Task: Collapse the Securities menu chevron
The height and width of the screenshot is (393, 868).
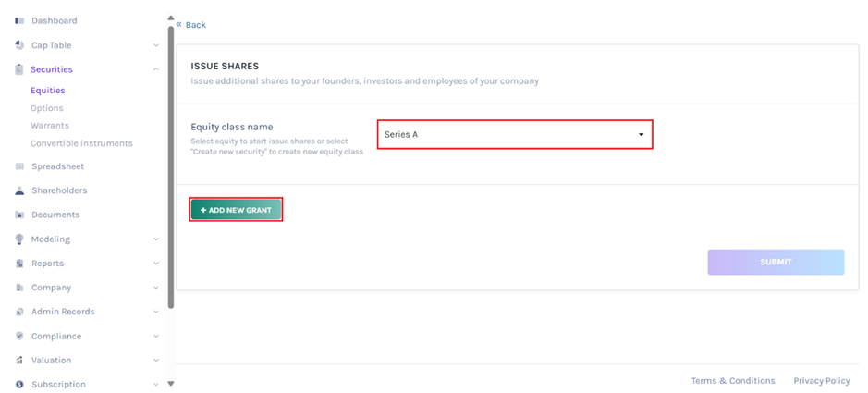Action: pos(156,69)
